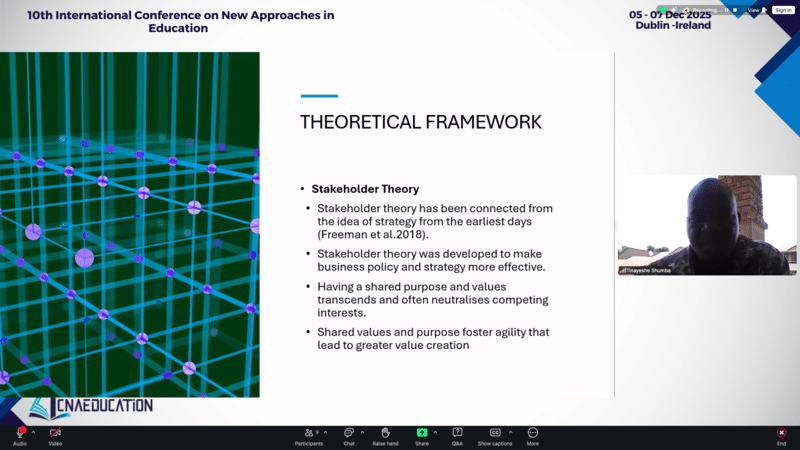Toggle the Video camera on

click(55, 433)
